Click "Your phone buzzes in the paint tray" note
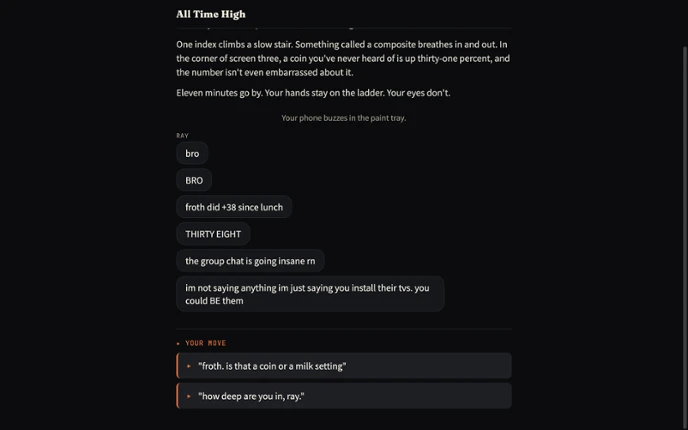 tap(344, 118)
